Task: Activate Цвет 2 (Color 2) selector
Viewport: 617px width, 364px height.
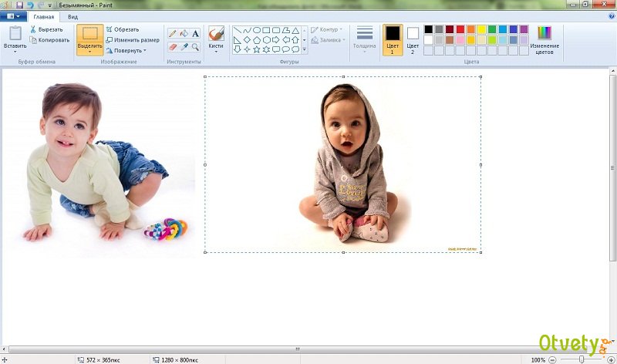Action: (413, 39)
